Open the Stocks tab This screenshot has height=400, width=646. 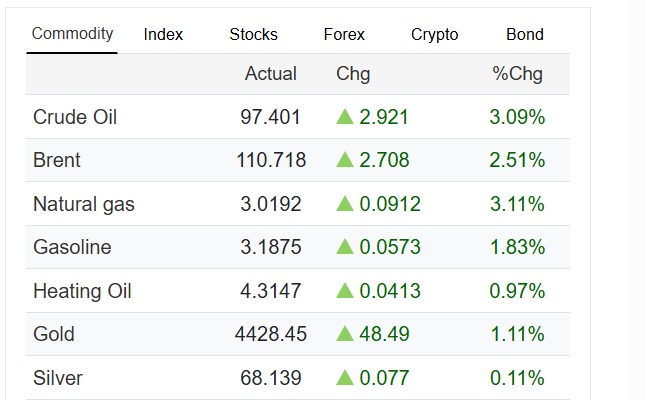pyautogui.click(x=254, y=34)
